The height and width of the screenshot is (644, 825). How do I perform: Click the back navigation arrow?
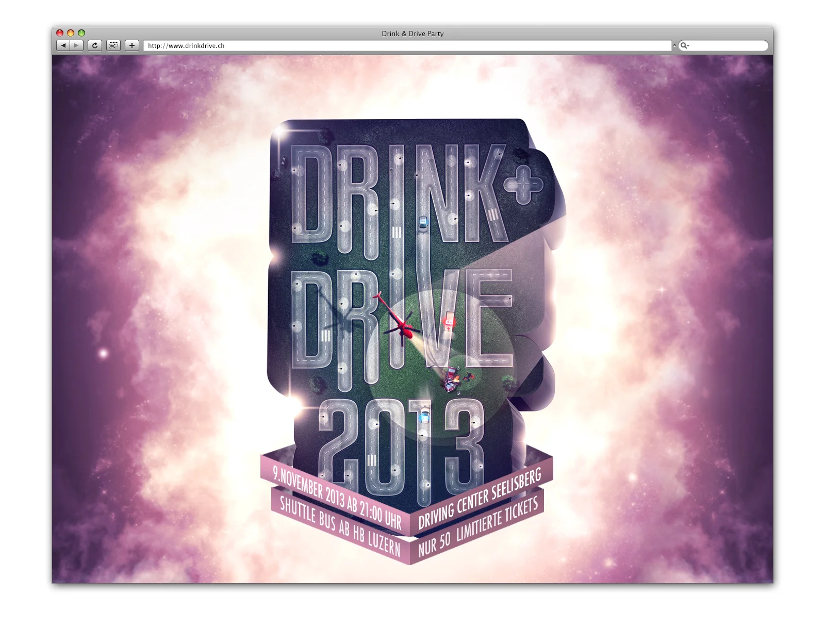[63, 45]
